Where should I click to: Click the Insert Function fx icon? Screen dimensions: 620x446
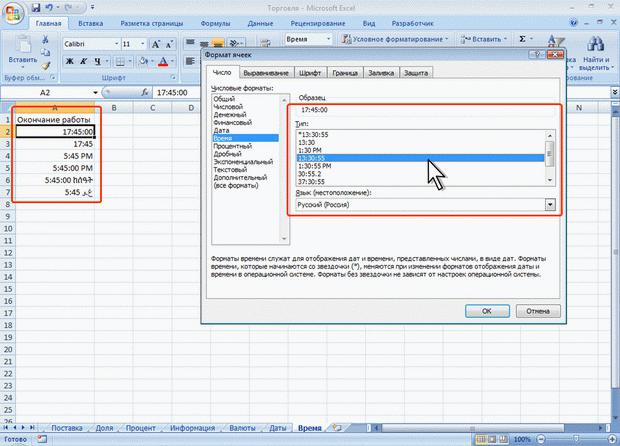pyautogui.click(x=145, y=93)
